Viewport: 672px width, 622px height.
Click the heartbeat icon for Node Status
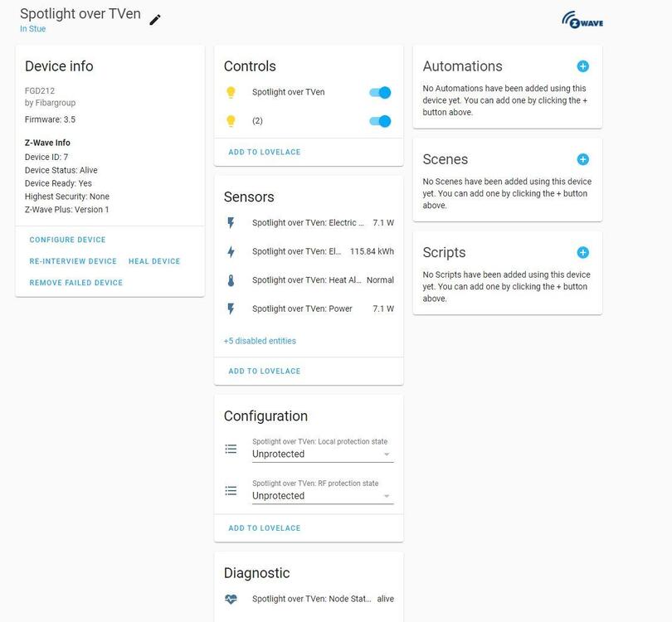pos(231,599)
